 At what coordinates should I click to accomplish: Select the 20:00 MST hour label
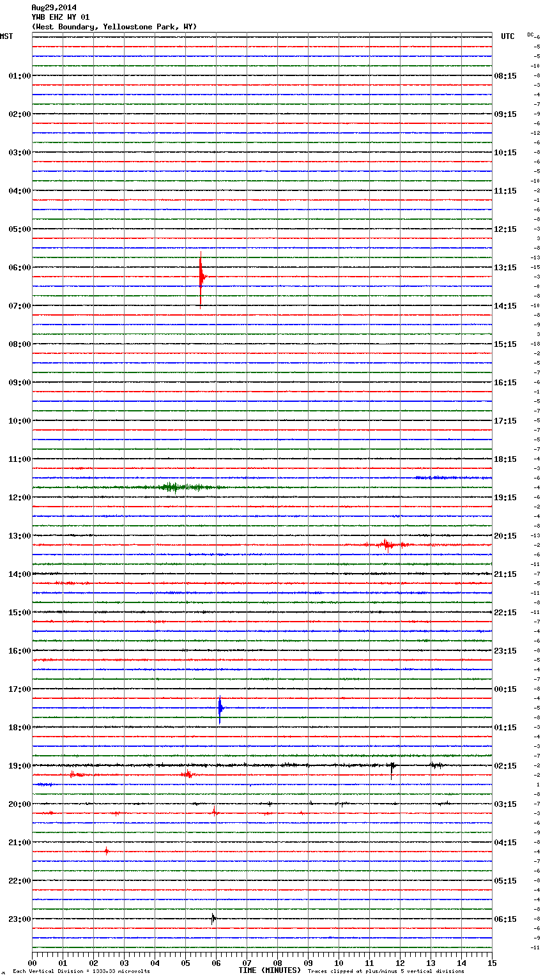click(x=20, y=804)
